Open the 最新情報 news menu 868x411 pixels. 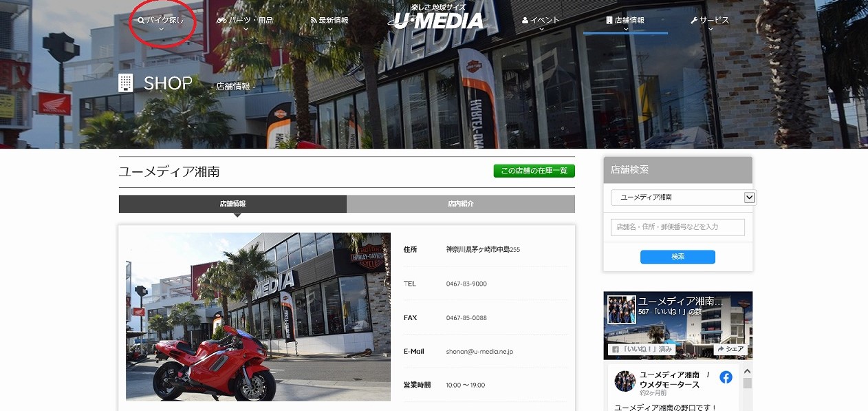coord(329,21)
